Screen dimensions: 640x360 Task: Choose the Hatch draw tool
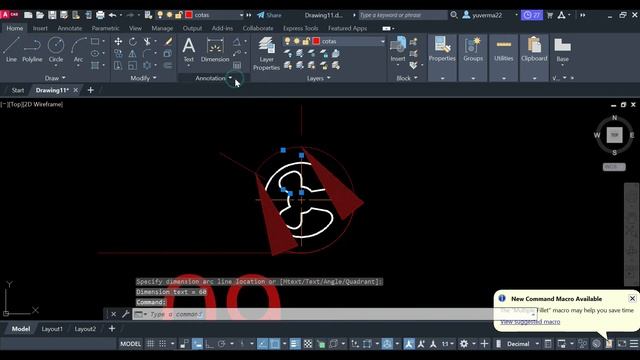point(95,65)
